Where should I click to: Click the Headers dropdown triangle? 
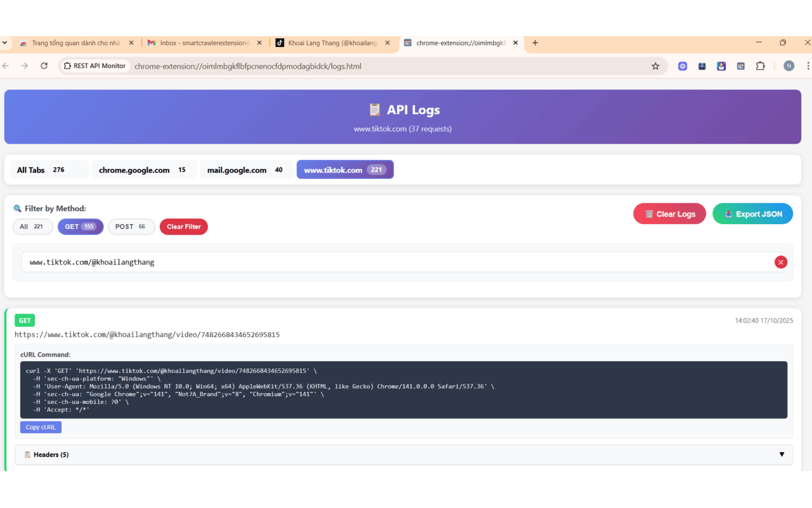click(782, 455)
